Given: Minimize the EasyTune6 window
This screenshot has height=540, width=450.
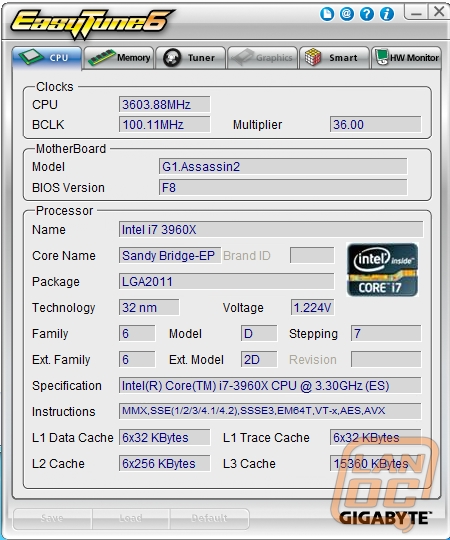Looking at the screenshot, I should coord(416,12).
